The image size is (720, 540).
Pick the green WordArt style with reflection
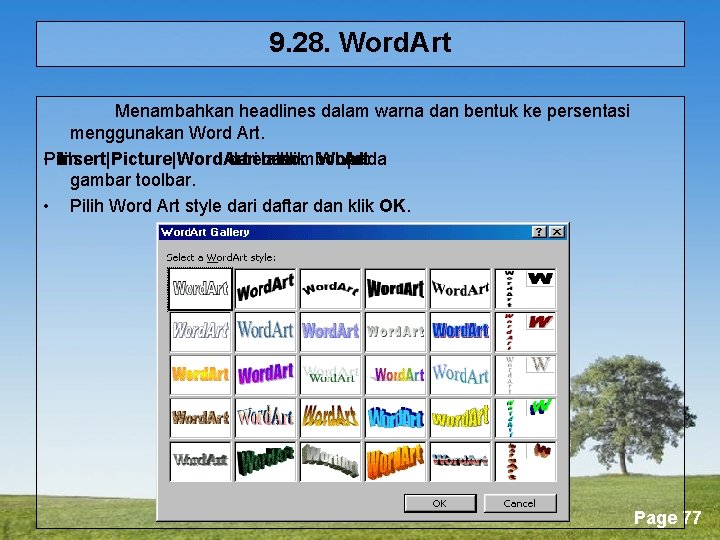coord(331,375)
